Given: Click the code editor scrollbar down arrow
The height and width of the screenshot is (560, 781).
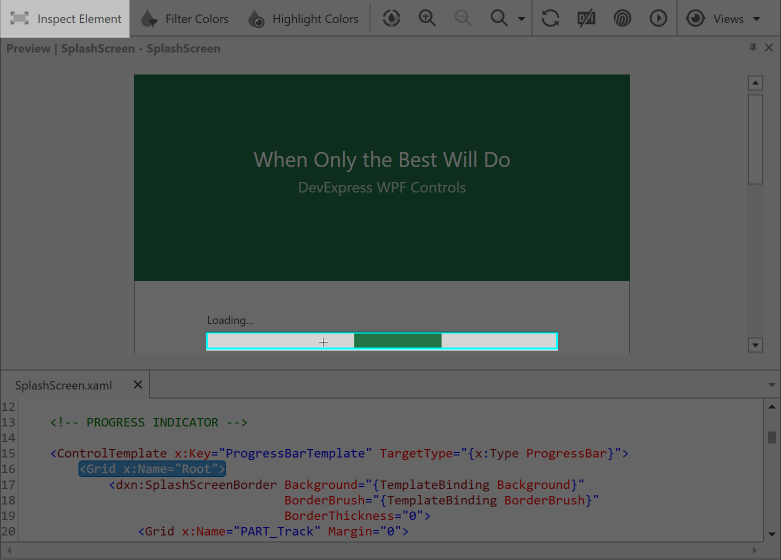Looking at the screenshot, I should 772,534.
